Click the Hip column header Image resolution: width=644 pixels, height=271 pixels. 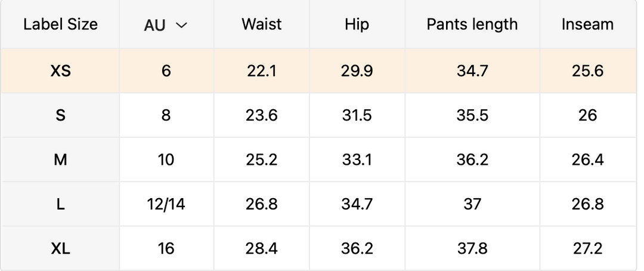click(x=357, y=24)
